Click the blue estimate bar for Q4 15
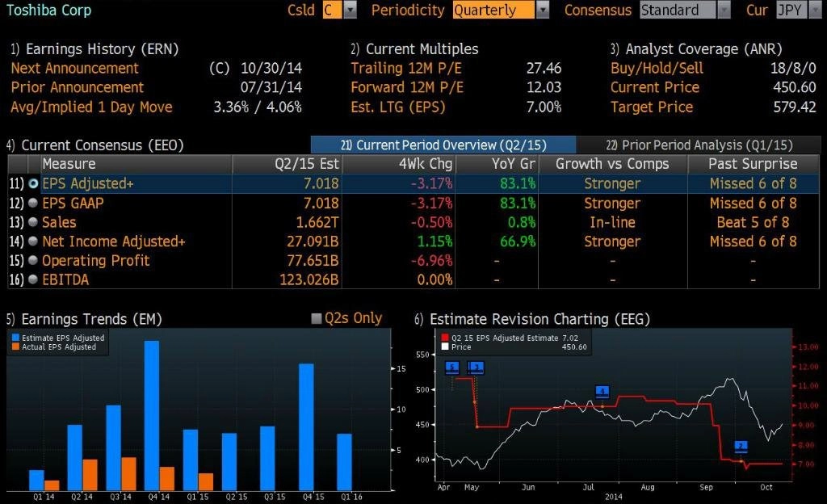827x504 pixels. [x=306, y=427]
